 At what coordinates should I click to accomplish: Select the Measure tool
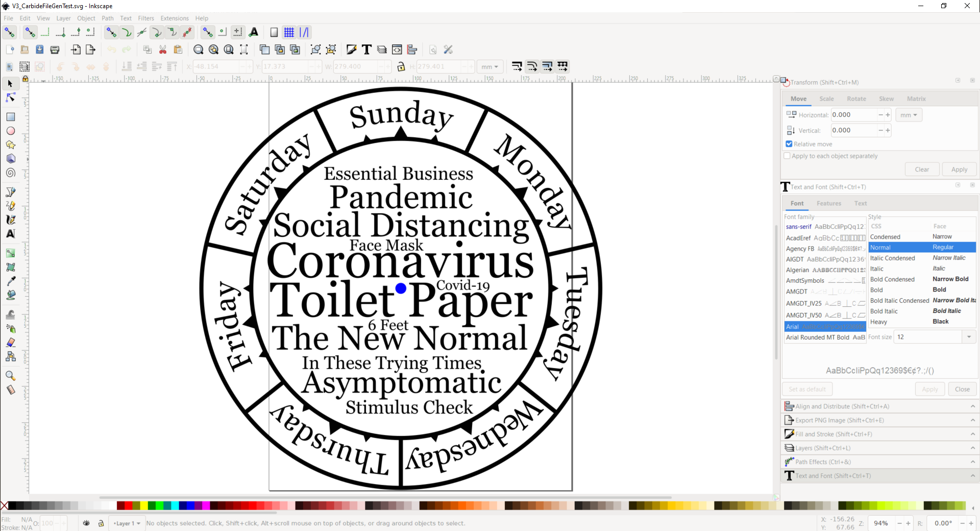pos(10,390)
